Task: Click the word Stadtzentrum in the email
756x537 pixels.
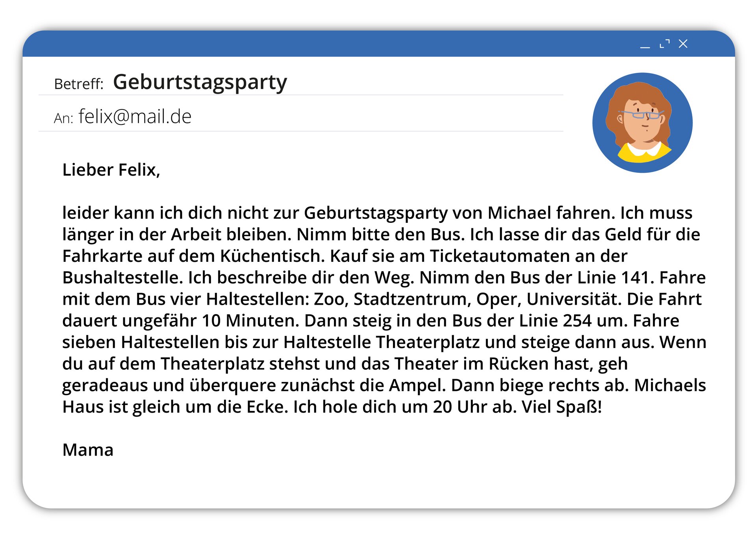Action: pos(412,299)
